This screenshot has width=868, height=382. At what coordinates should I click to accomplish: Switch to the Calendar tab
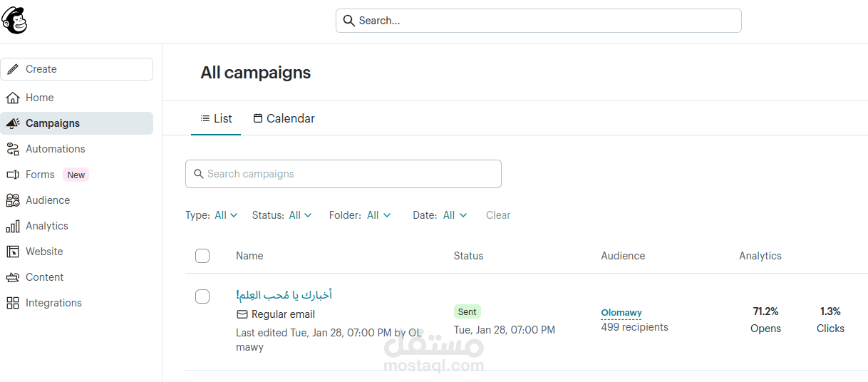[x=284, y=118]
